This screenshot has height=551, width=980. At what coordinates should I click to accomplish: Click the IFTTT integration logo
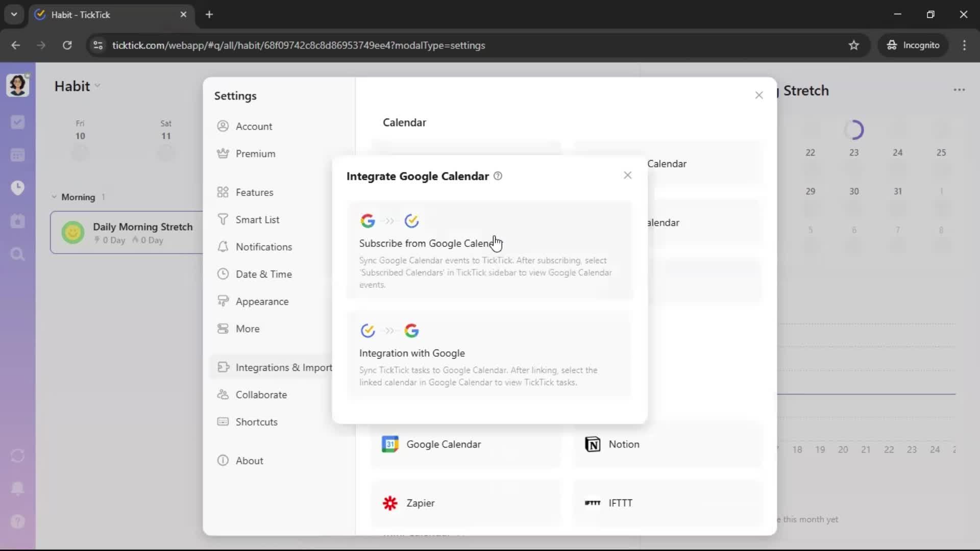592,503
